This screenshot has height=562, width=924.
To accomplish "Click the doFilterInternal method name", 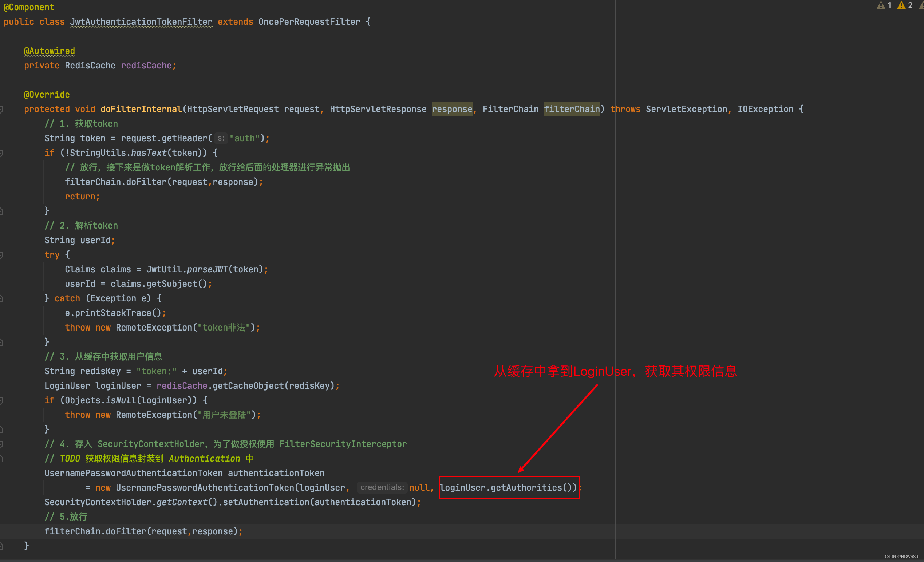I will click(141, 109).
